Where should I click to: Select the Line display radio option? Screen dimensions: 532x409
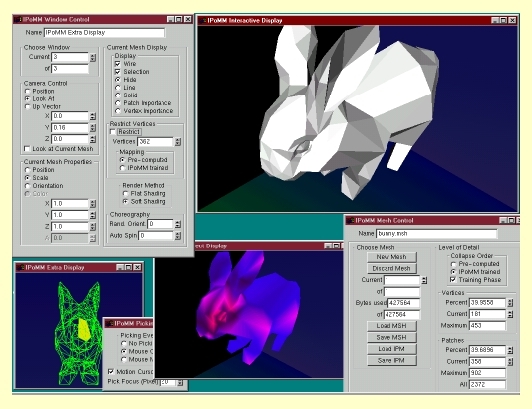point(118,88)
